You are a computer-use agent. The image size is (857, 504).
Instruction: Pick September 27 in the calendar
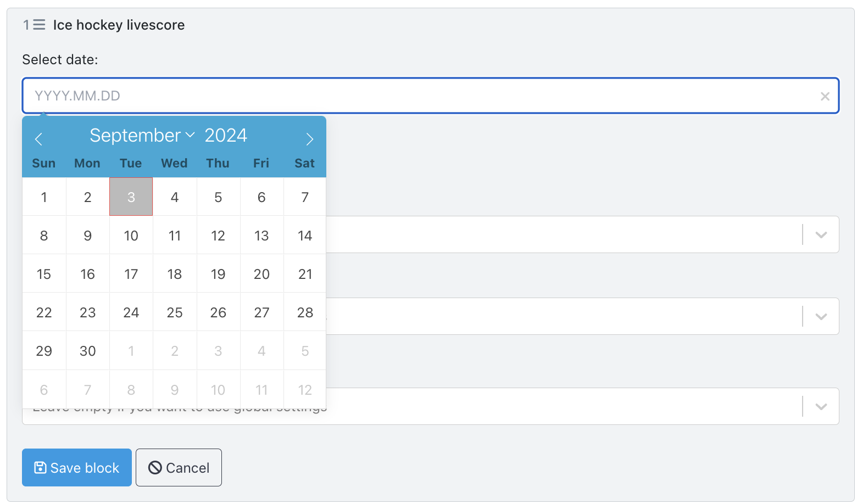[x=261, y=312]
